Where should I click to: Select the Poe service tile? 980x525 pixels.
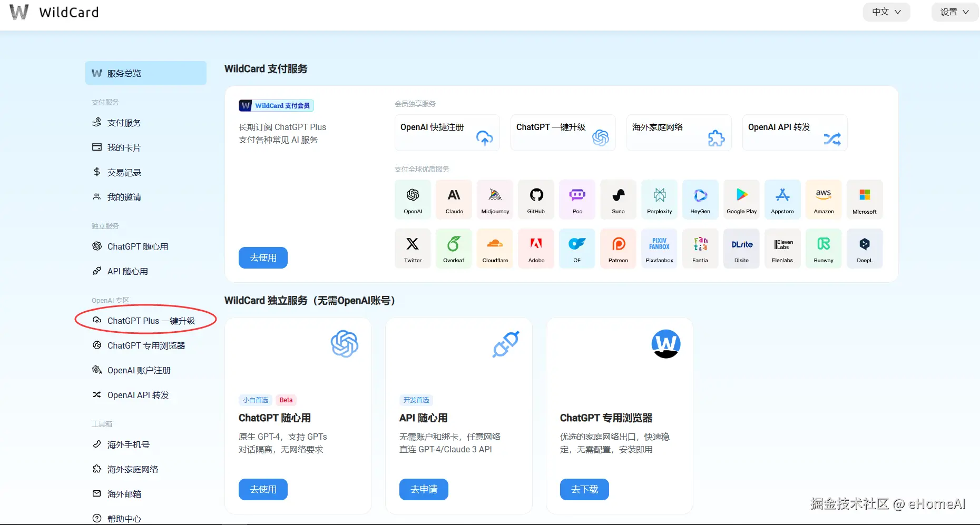(577, 199)
